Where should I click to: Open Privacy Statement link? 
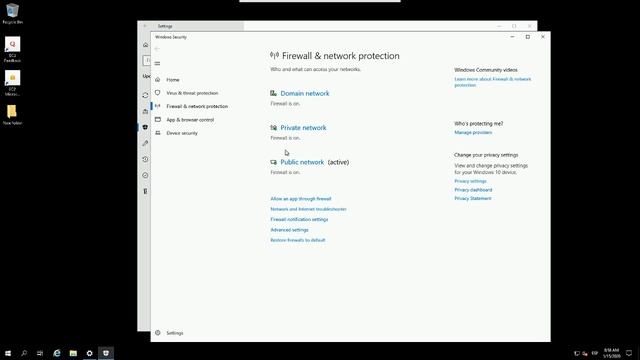[x=473, y=198]
